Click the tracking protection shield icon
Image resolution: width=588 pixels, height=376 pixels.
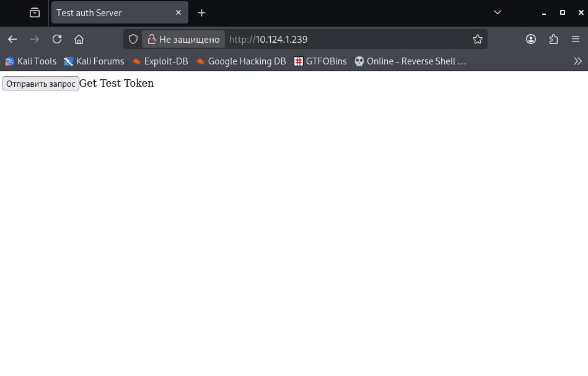[x=133, y=40]
